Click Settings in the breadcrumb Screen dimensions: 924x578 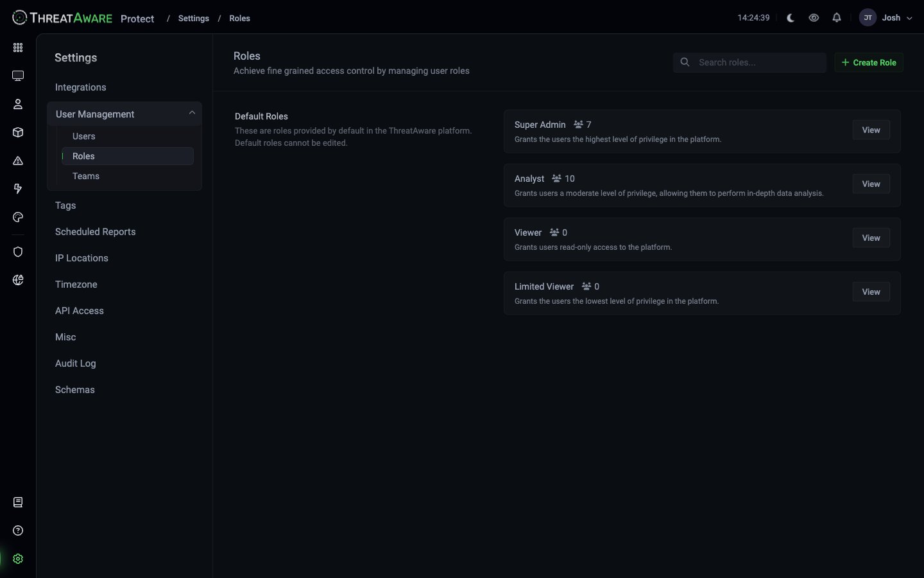pyautogui.click(x=194, y=18)
